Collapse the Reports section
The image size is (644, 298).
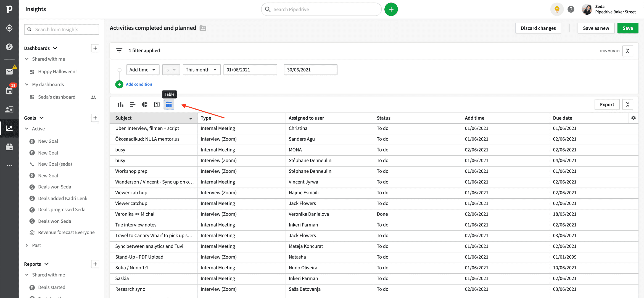tap(46, 264)
